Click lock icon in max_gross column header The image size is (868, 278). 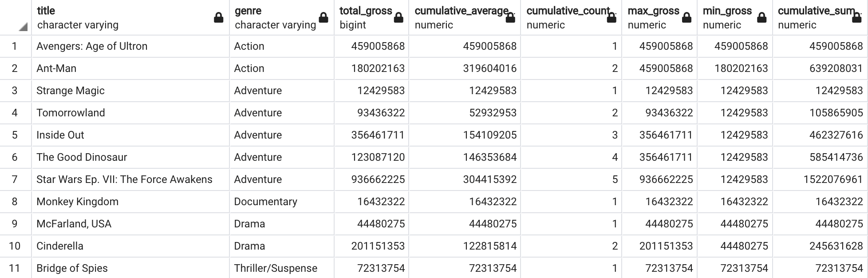687,18
